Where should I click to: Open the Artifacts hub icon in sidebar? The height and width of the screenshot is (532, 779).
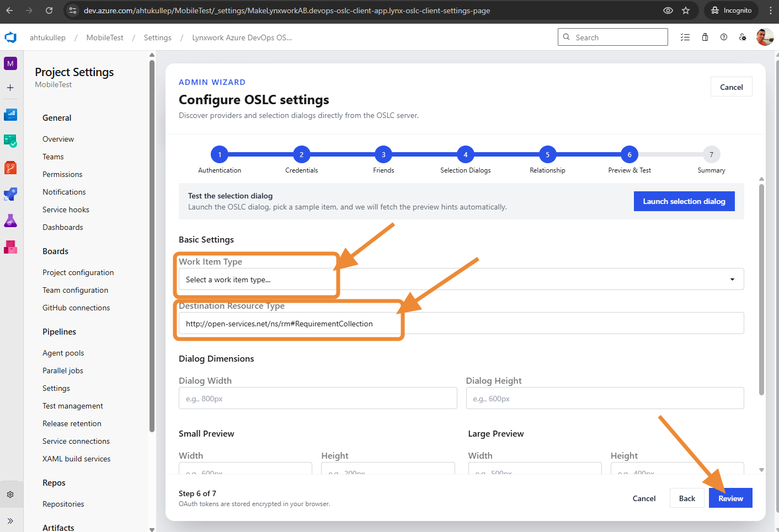(10, 247)
